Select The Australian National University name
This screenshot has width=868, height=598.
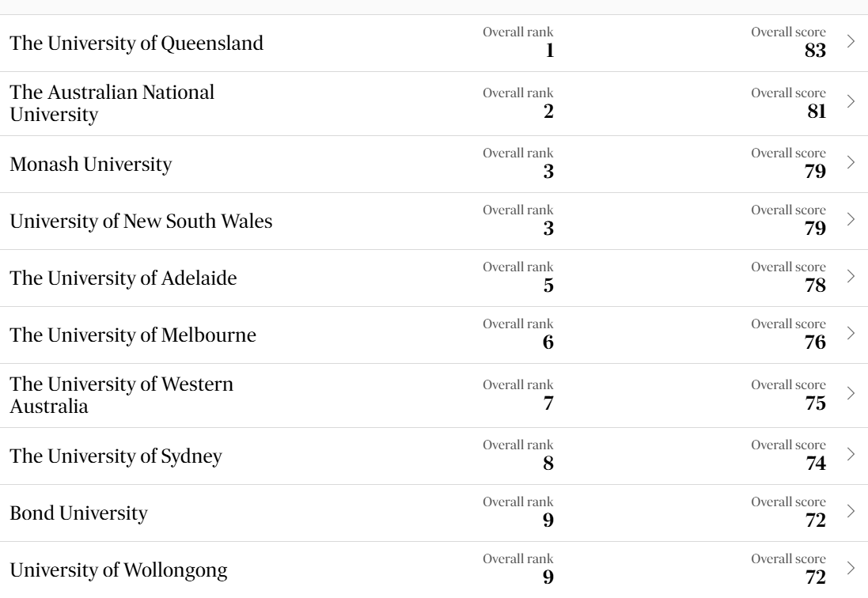tap(112, 104)
